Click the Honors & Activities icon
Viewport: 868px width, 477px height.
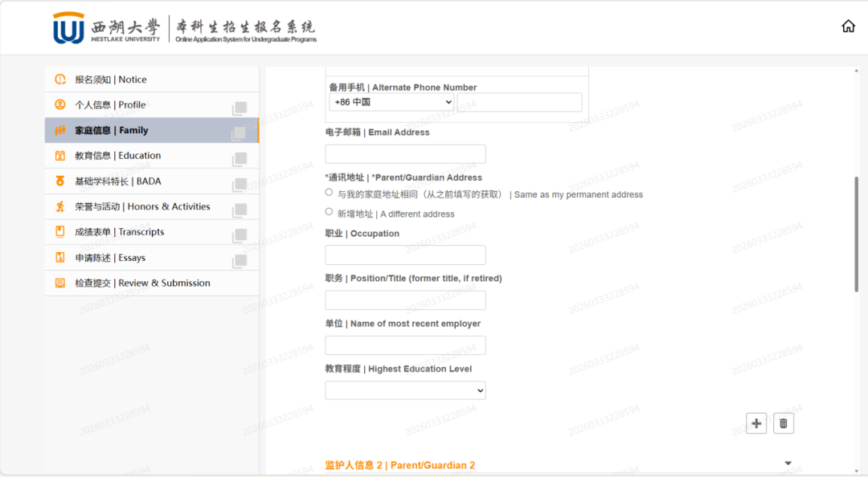pos(59,206)
